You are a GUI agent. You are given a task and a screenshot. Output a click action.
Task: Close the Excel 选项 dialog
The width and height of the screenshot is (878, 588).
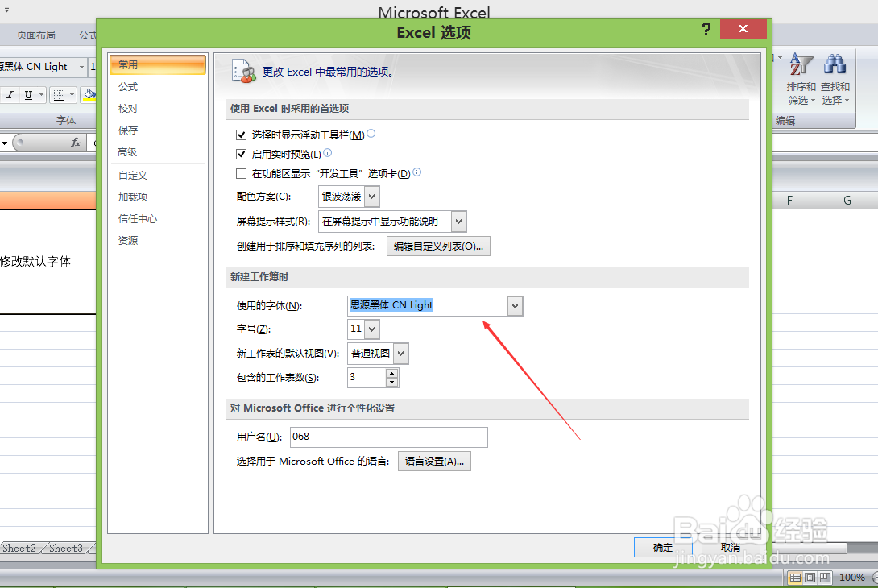(743, 29)
